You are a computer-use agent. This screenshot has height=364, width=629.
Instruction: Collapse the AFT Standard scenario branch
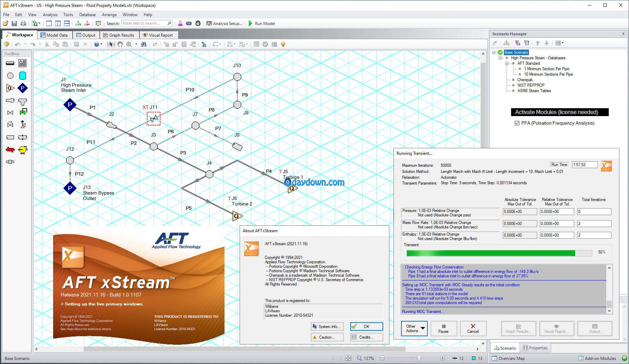[507, 63]
